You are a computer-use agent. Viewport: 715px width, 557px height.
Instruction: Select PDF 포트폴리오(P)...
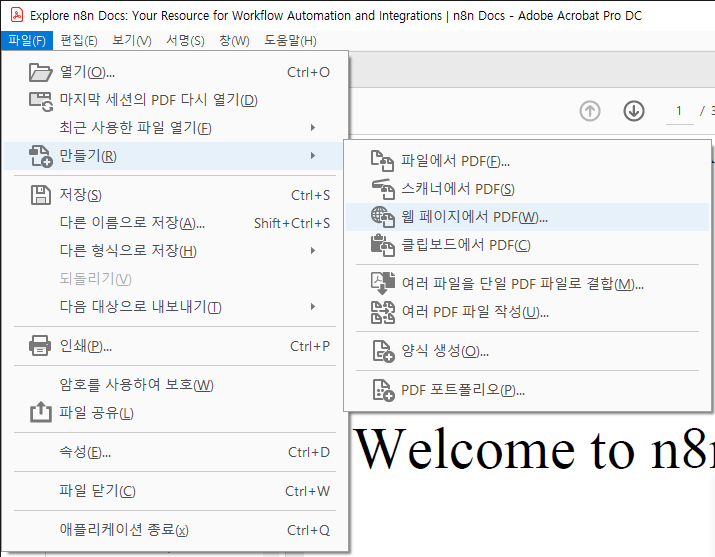(528, 390)
